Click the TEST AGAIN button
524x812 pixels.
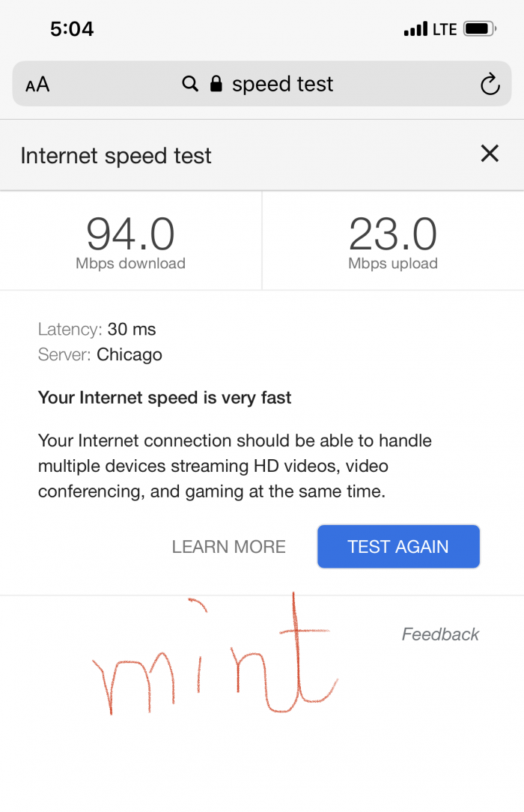(x=398, y=546)
